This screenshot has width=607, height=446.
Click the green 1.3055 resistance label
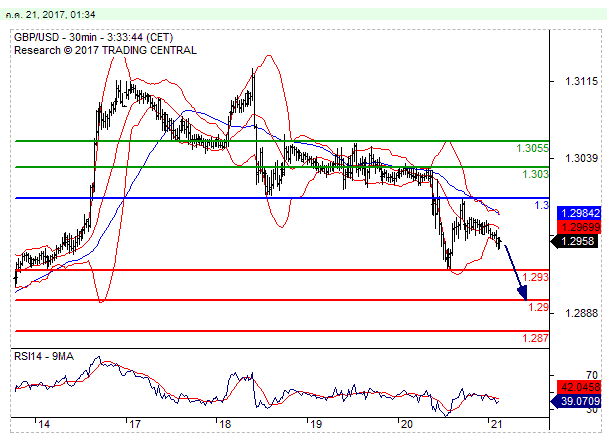(x=532, y=148)
